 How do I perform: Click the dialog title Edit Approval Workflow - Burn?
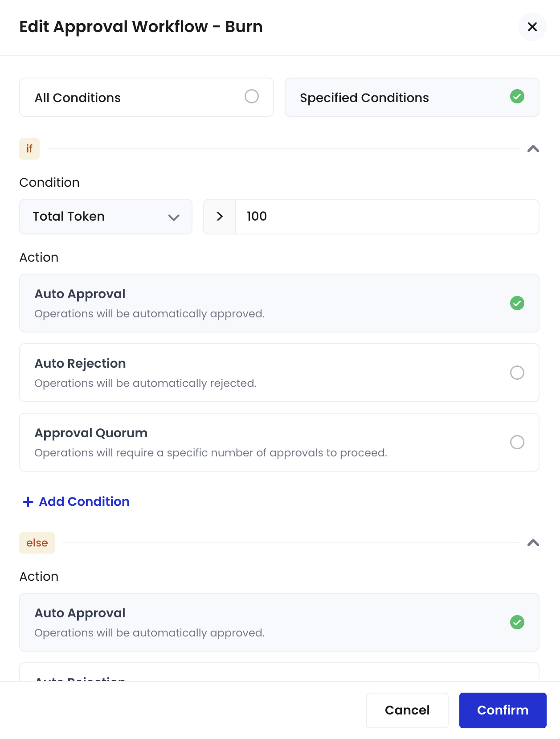pos(141,27)
